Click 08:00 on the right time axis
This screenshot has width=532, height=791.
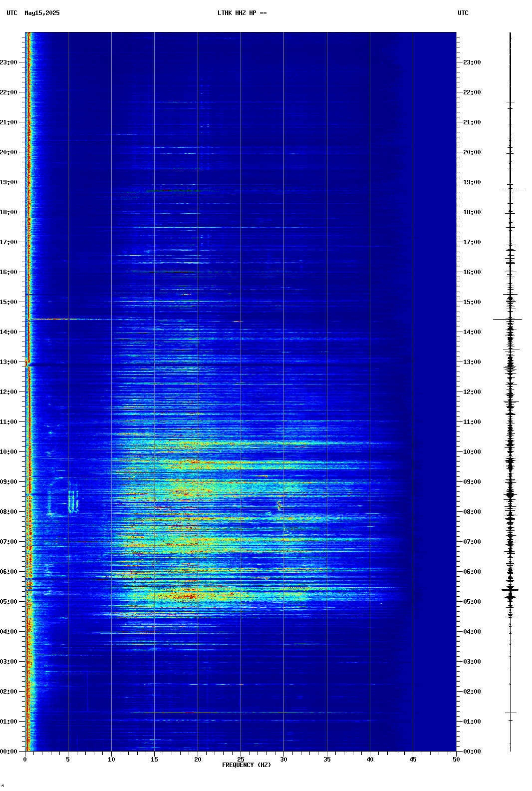(x=472, y=512)
